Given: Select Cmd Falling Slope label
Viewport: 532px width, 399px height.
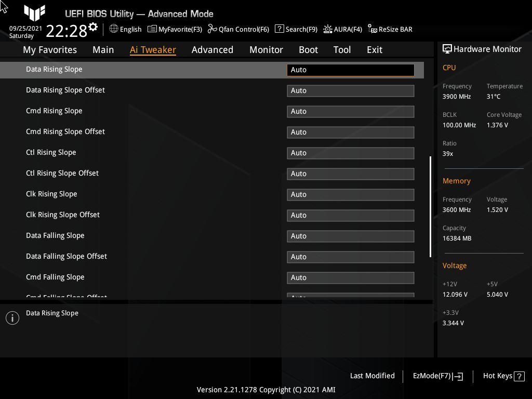Looking at the screenshot, I should [x=55, y=277].
